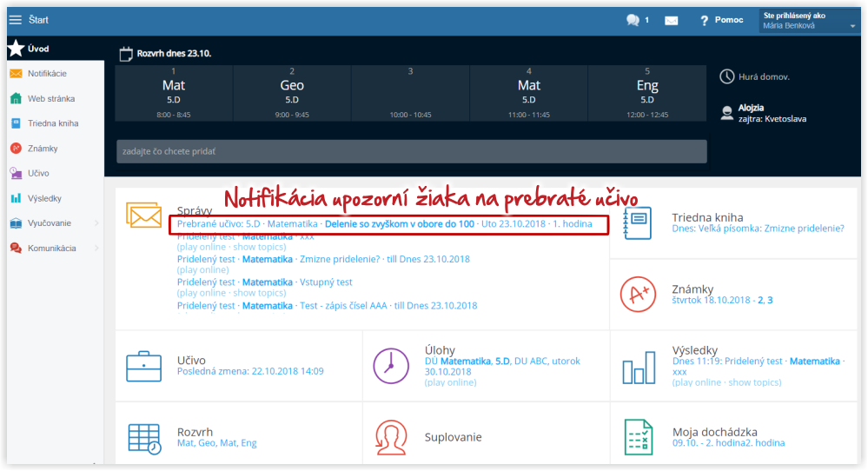Click the red Známky sidebar icon
This screenshot has height=471, width=868.
(x=16, y=149)
